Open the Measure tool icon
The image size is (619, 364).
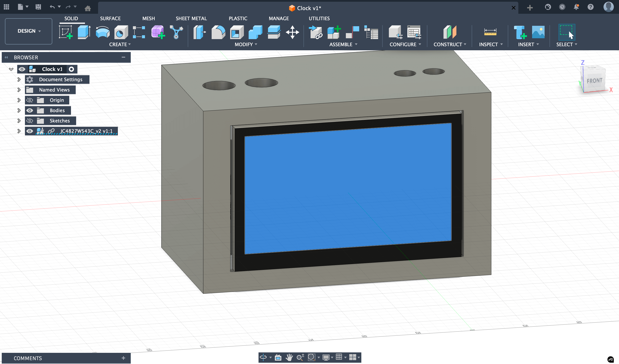click(x=490, y=32)
